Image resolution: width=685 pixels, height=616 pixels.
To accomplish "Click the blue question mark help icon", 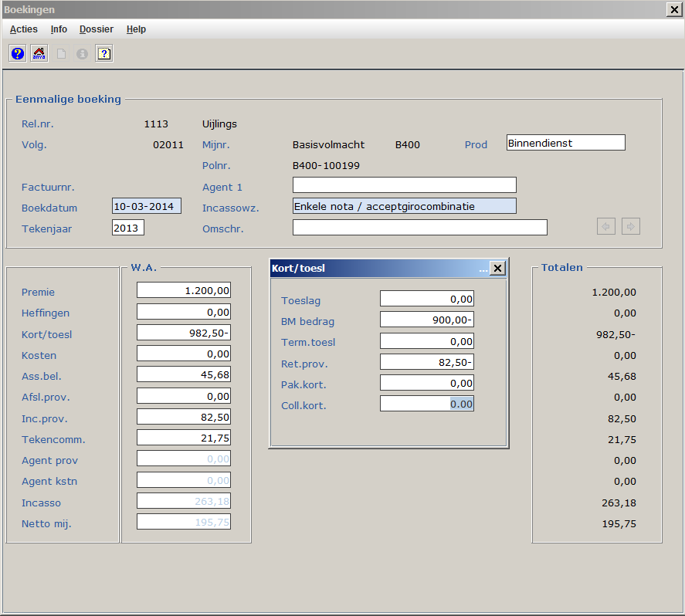I will pos(18,53).
